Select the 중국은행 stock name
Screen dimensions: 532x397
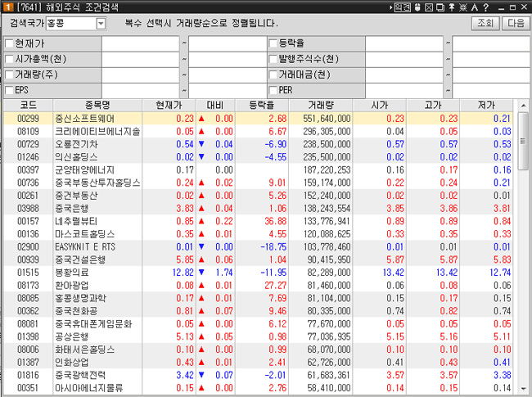pyautogui.click(x=71, y=209)
